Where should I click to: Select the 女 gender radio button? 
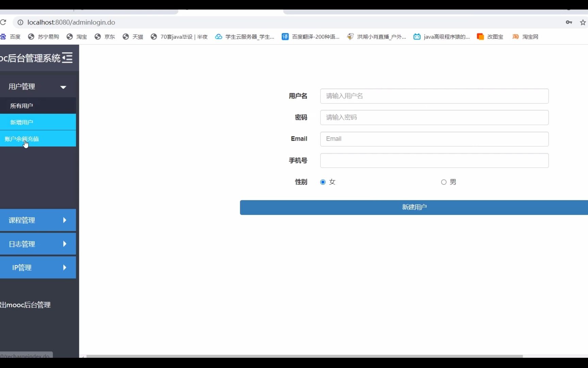coord(323,182)
